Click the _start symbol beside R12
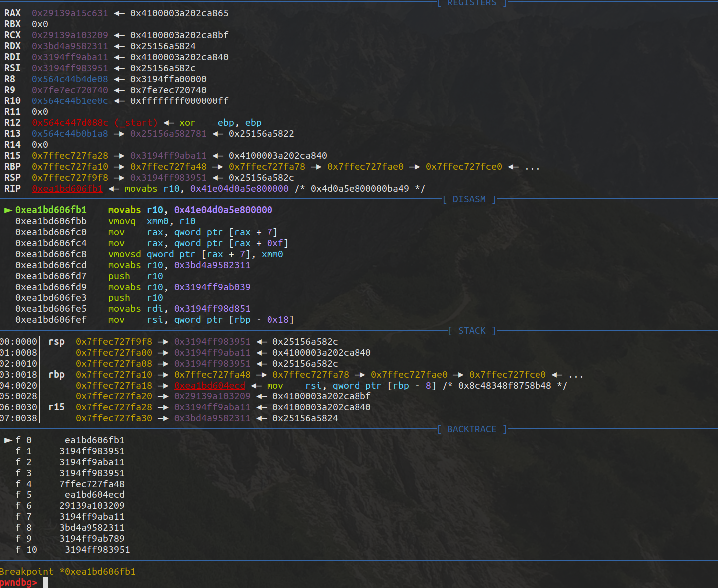The height and width of the screenshot is (588, 718). [136, 123]
